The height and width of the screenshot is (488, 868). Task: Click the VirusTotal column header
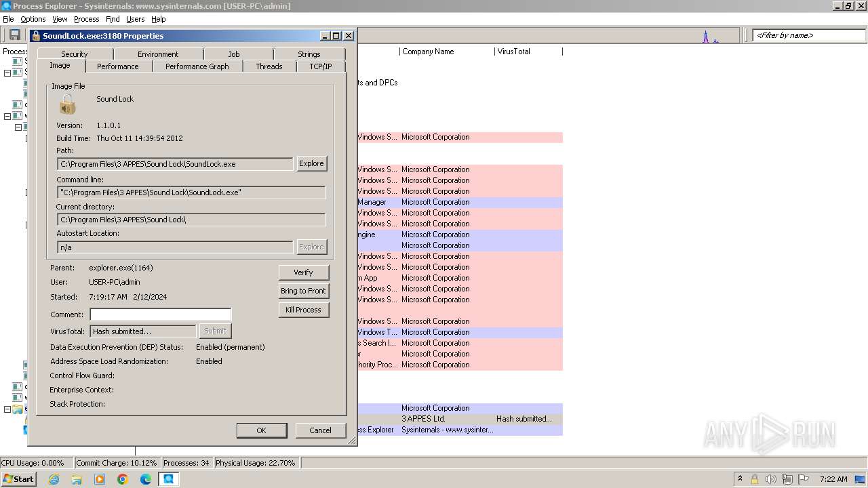pyautogui.click(x=528, y=52)
